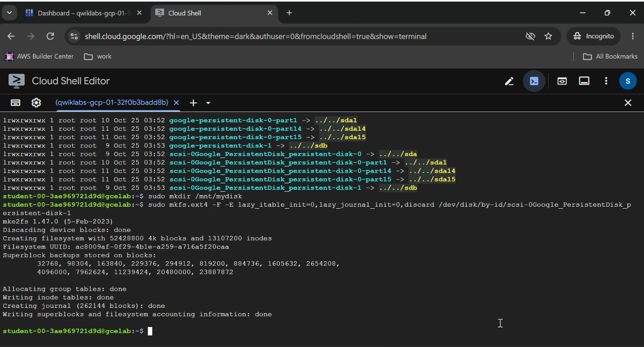Reload the Cloud Shell page
Image resolution: width=644 pixels, height=347 pixels.
coord(50,36)
